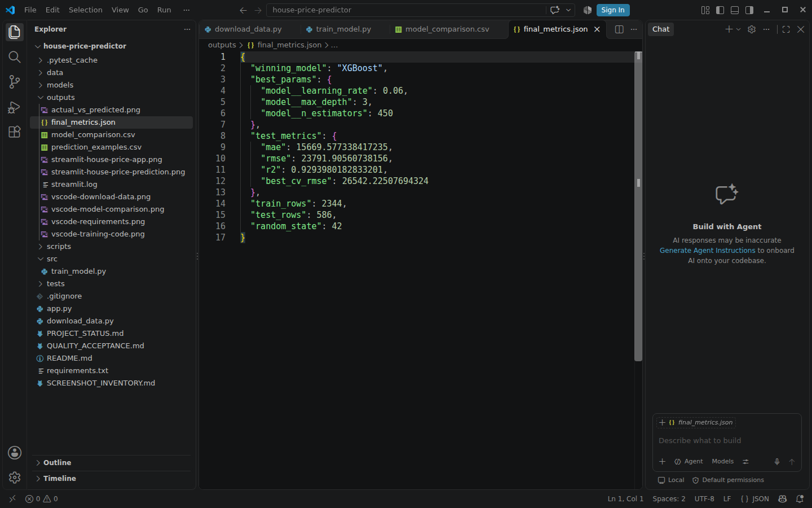Open the Explorer view in activity bar
This screenshot has height=508, width=812.
coord(15,32)
